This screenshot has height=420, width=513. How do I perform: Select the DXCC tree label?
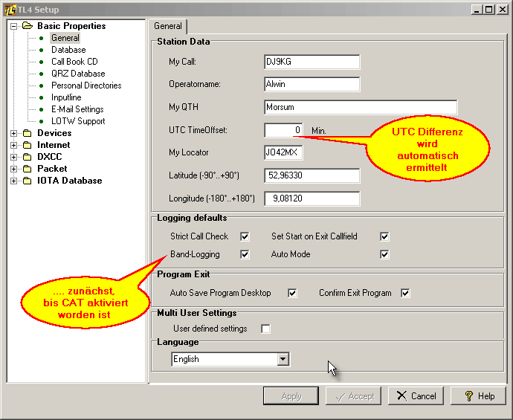pyautogui.click(x=49, y=157)
